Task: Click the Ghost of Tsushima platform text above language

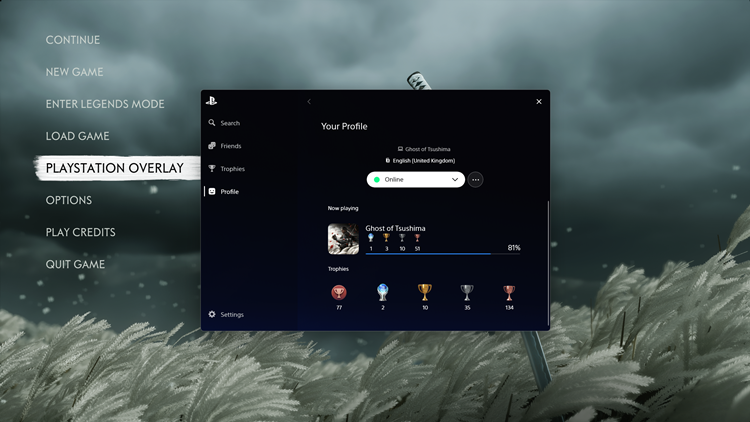Action: point(428,149)
